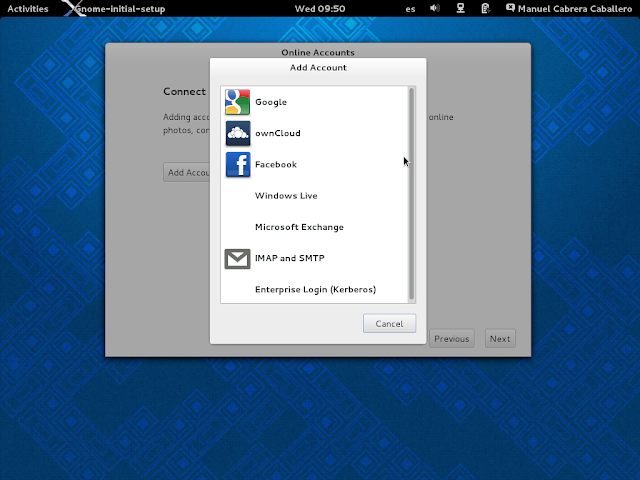Click the account list vertical scrollbar

411,194
